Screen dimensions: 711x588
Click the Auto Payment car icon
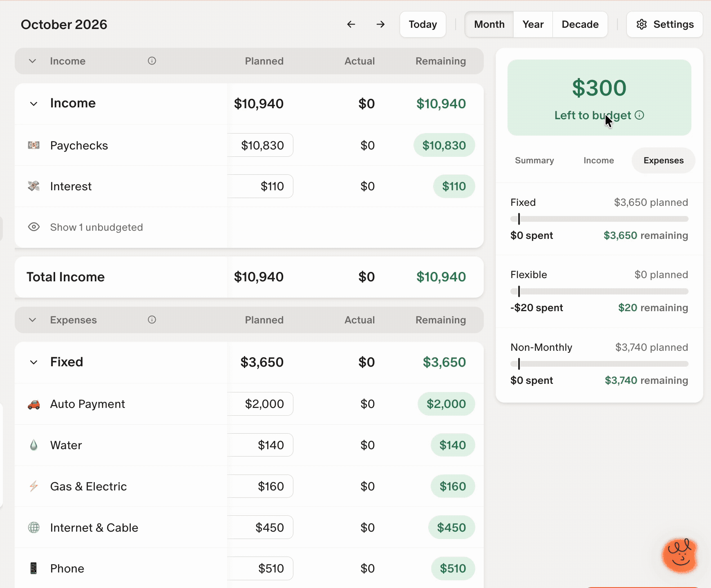(x=34, y=404)
